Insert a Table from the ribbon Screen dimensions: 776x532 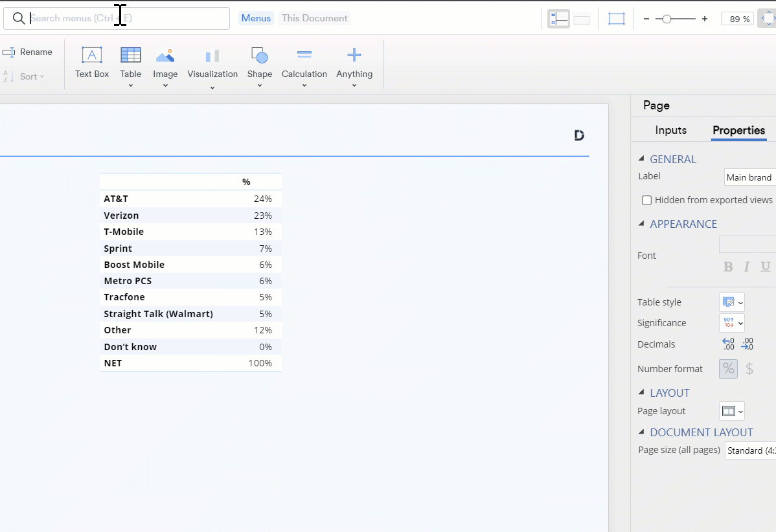[x=131, y=67]
